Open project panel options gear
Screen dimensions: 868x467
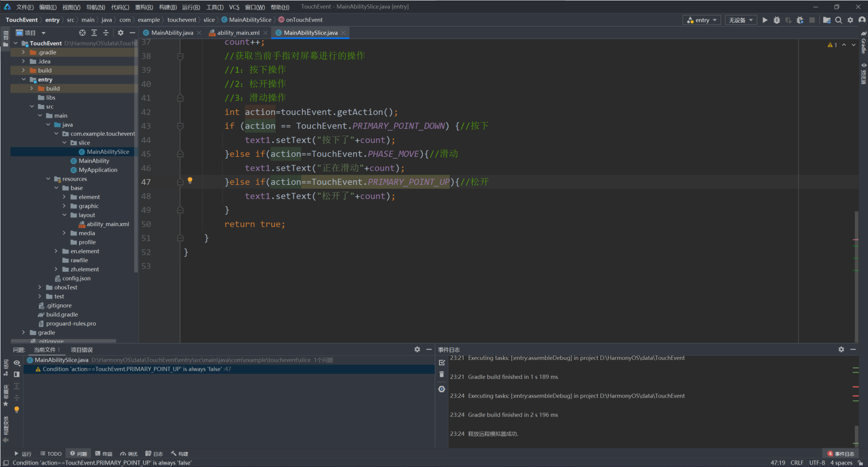pos(120,33)
